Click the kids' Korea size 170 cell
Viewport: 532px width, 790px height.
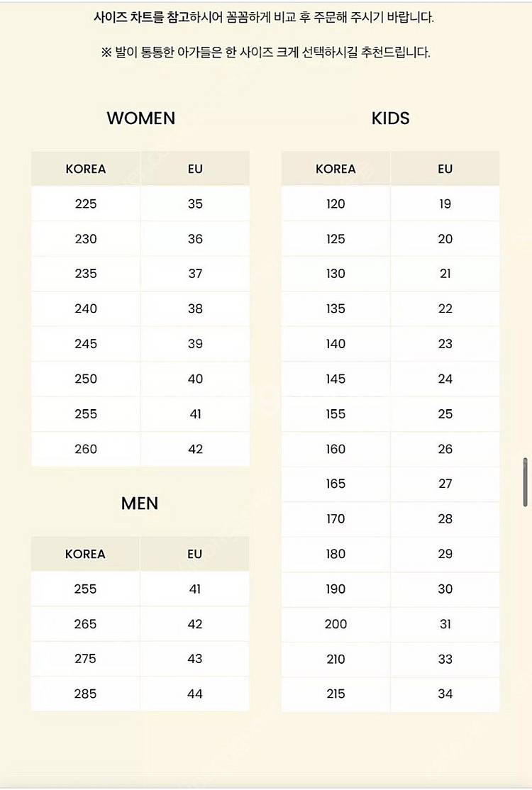336,519
